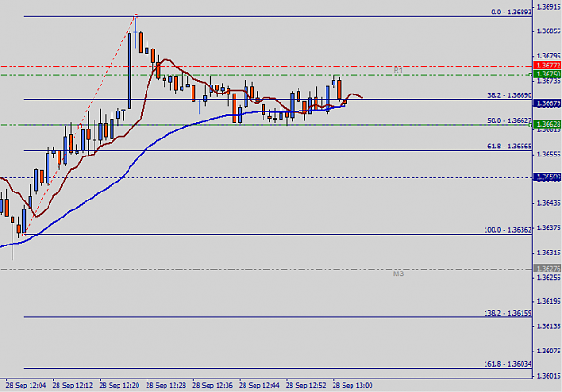Image resolution: width=562 pixels, height=392 pixels.
Task: Select price scale value 1.36795
Action: point(549,56)
